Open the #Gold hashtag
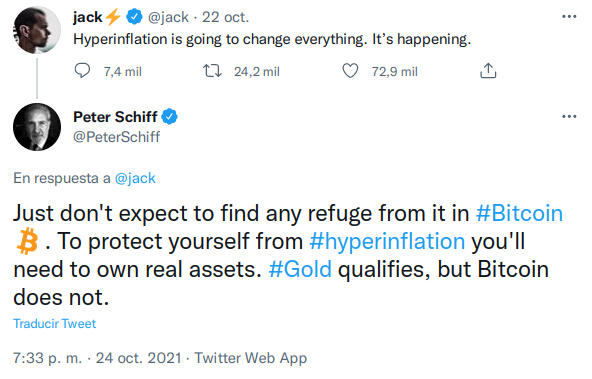The height and width of the screenshot is (379, 592). tap(300, 269)
